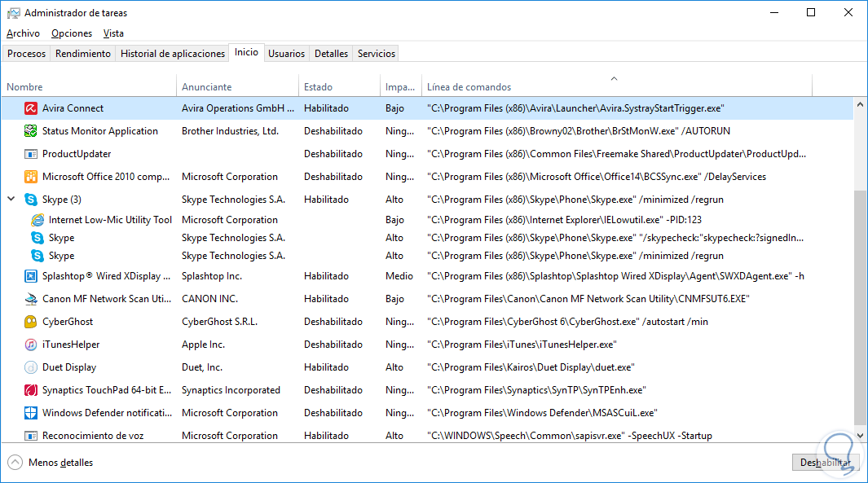Click the Skype (3) group icon
Screen dimensions: 868x483
(31, 200)
